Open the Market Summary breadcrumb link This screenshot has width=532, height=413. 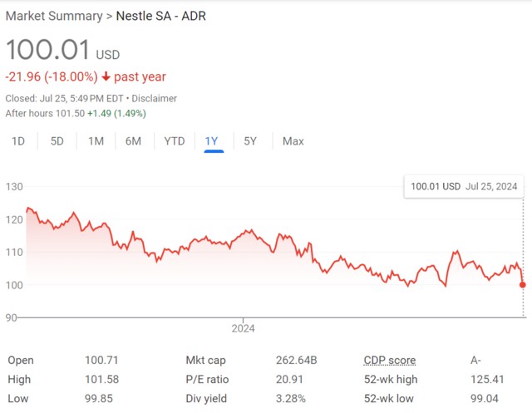pos(52,16)
